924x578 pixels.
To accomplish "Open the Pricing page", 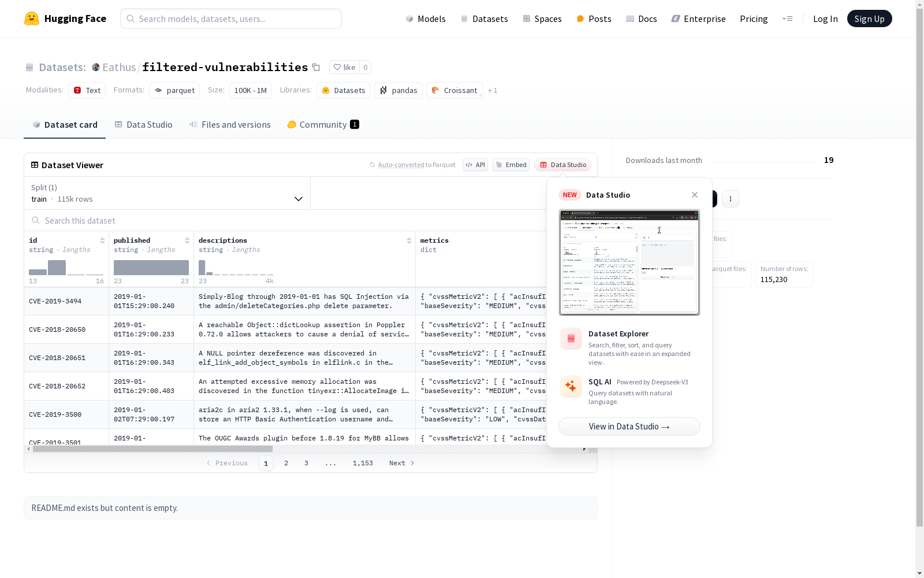I will pyautogui.click(x=754, y=18).
